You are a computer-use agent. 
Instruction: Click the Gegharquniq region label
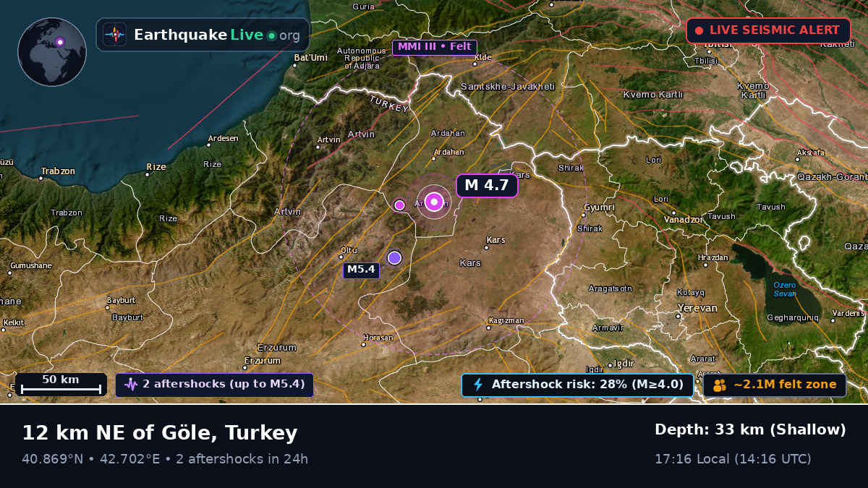coord(793,317)
